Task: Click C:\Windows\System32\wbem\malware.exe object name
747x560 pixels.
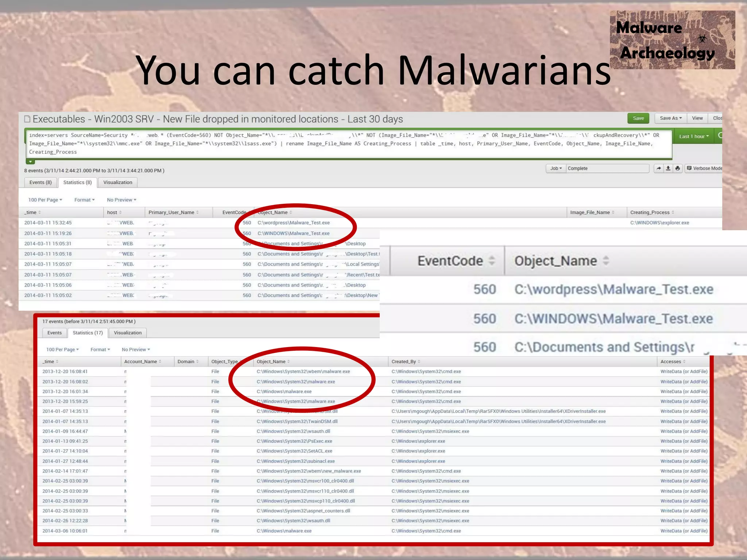Action: (x=303, y=372)
